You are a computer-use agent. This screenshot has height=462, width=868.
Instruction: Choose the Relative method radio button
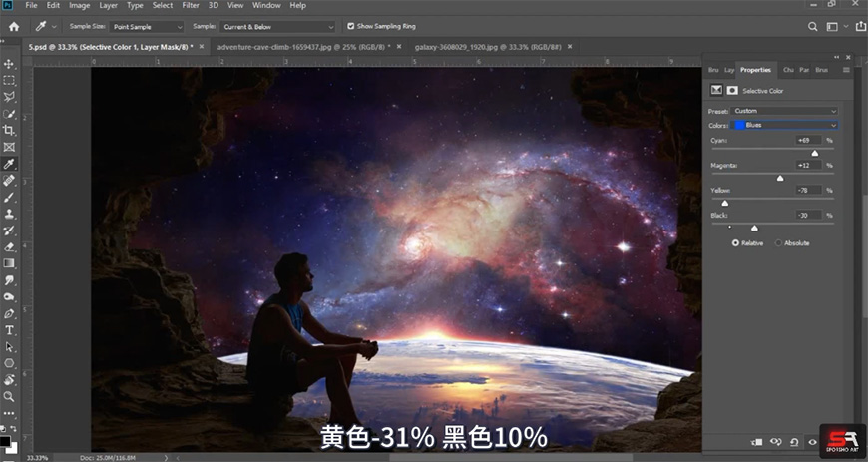coord(735,243)
